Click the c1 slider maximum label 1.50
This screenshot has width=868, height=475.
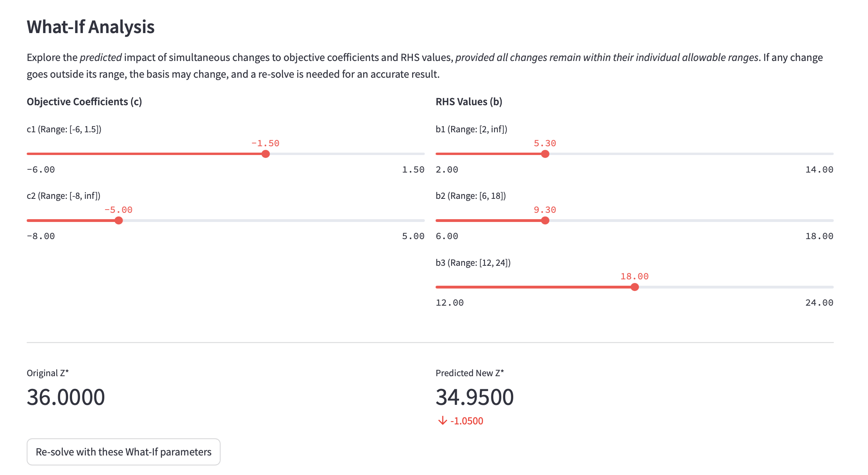(413, 170)
